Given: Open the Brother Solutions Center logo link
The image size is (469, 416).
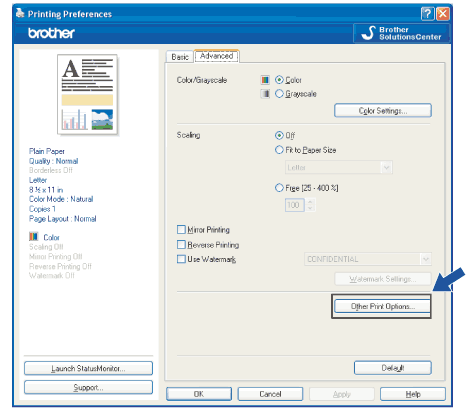Looking at the screenshot, I should (401, 33).
